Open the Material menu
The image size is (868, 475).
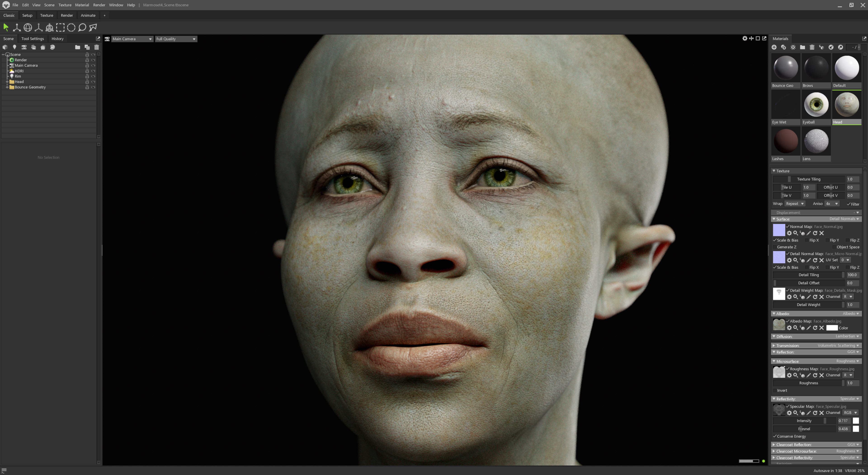point(82,5)
